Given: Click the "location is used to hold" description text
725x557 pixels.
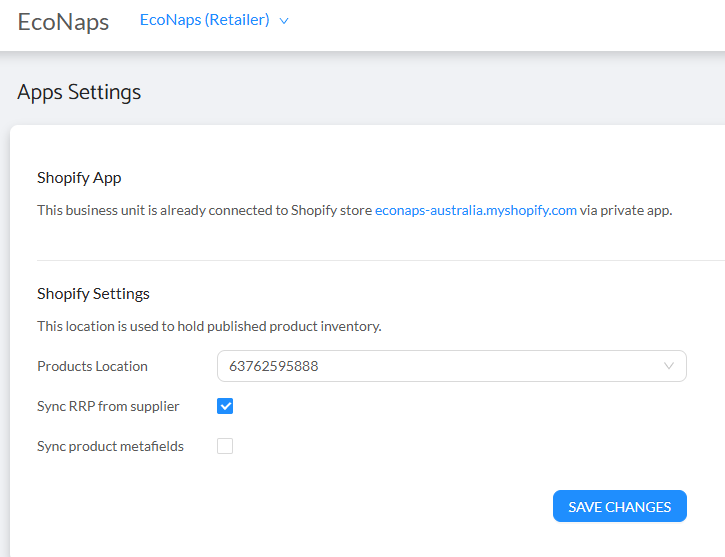Looking at the screenshot, I should pos(209,326).
